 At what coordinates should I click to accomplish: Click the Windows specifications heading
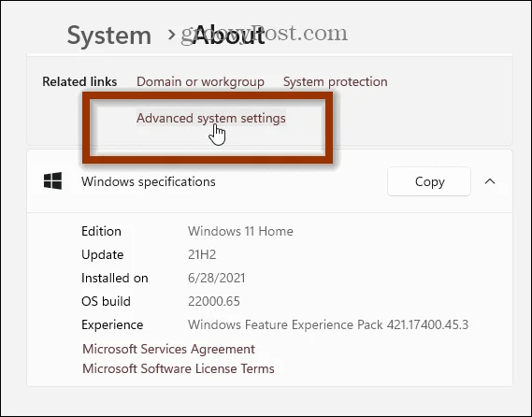click(x=149, y=182)
